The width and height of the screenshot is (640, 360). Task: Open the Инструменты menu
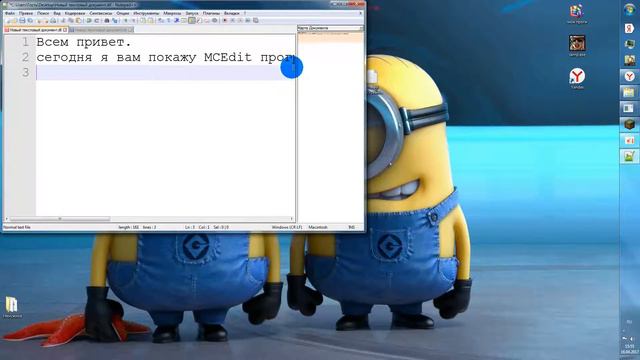(146, 13)
